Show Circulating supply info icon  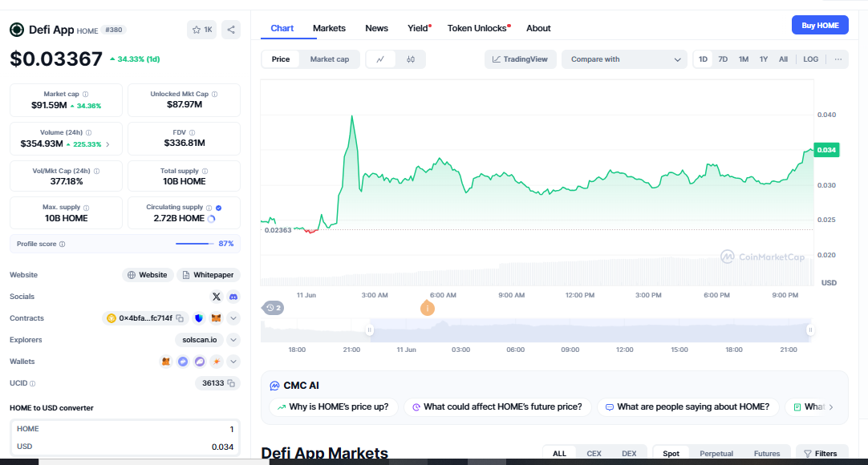click(x=209, y=208)
